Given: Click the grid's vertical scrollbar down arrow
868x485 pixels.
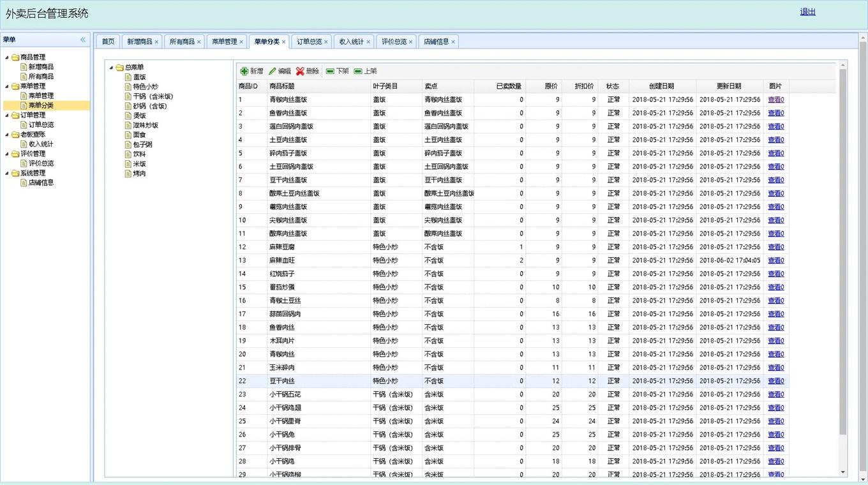Looking at the screenshot, I should (x=842, y=472).
